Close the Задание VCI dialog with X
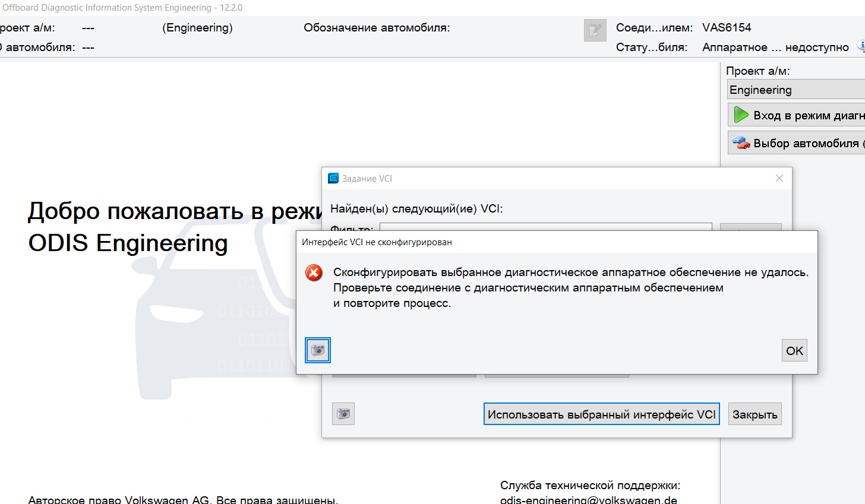Image resolution: width=865 pixels, height=504 pixels. point(779,178)
